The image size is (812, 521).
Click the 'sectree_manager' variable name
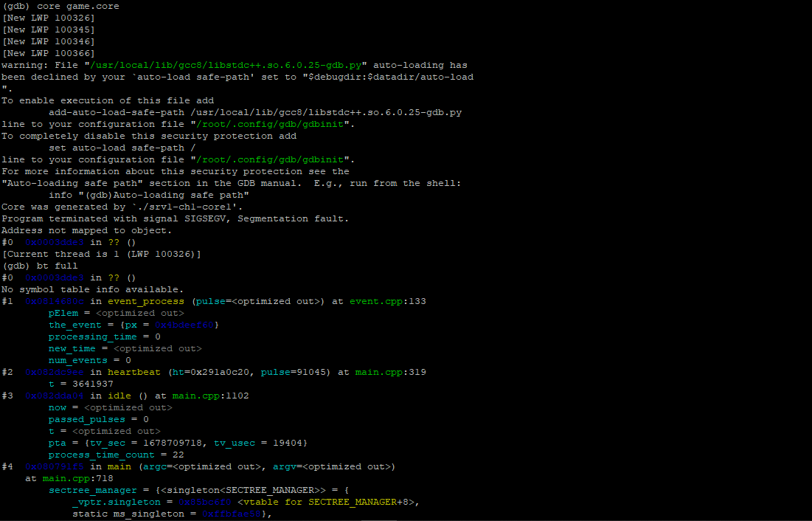point(93,491)
